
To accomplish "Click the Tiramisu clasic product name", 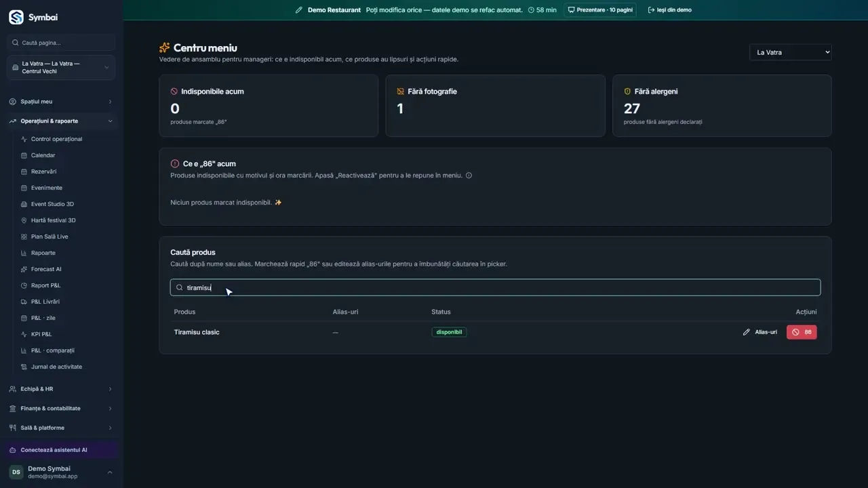I will pyautogui.click(x=197, y=332).
